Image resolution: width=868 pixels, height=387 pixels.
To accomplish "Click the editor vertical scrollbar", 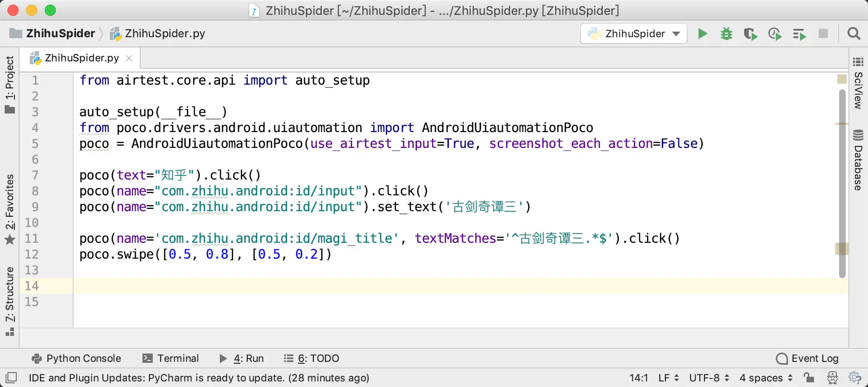I will tap(842, 184).
